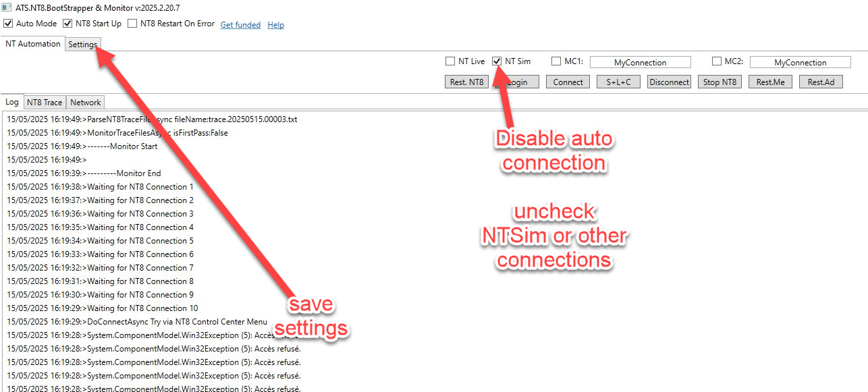Toggle the NT8 Start Up checkbox
Image resolution: width=868 pixels, height=392 pixels.
pos(67,24)
